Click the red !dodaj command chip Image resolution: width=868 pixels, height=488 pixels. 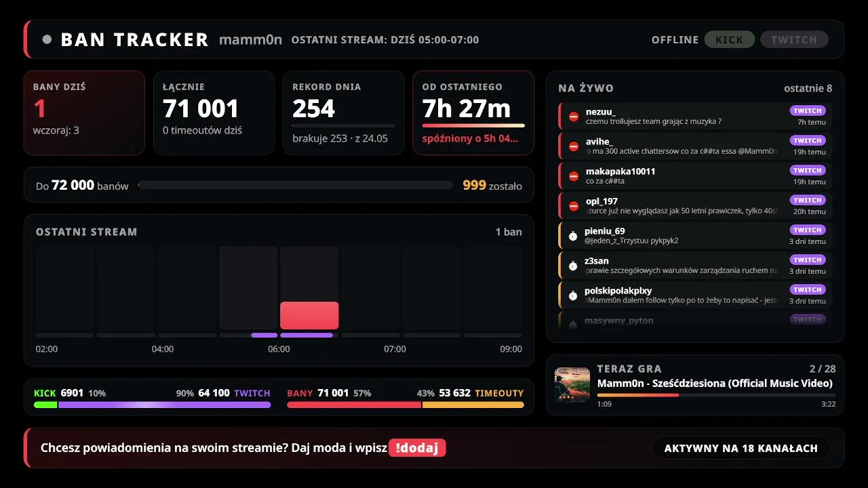[417, 448]
